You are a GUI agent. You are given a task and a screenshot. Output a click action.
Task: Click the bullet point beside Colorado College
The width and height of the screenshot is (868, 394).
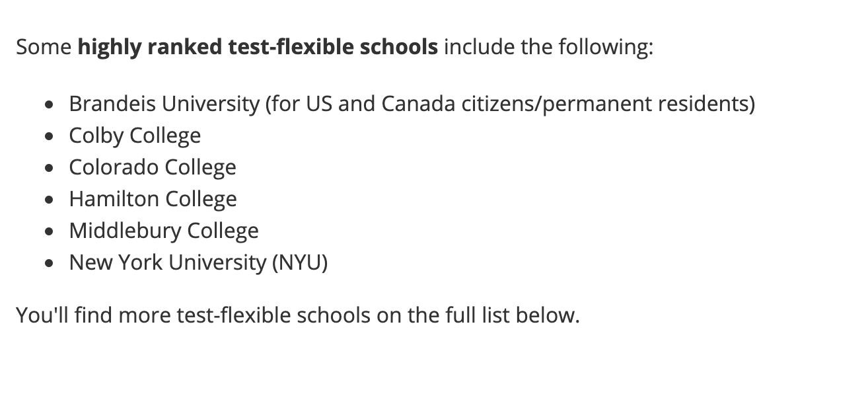(50, 169)
